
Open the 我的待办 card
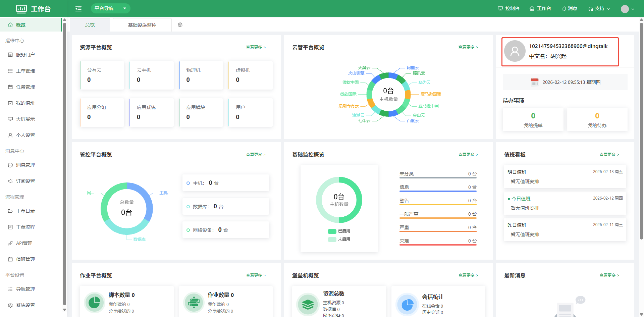coord(597,119)
